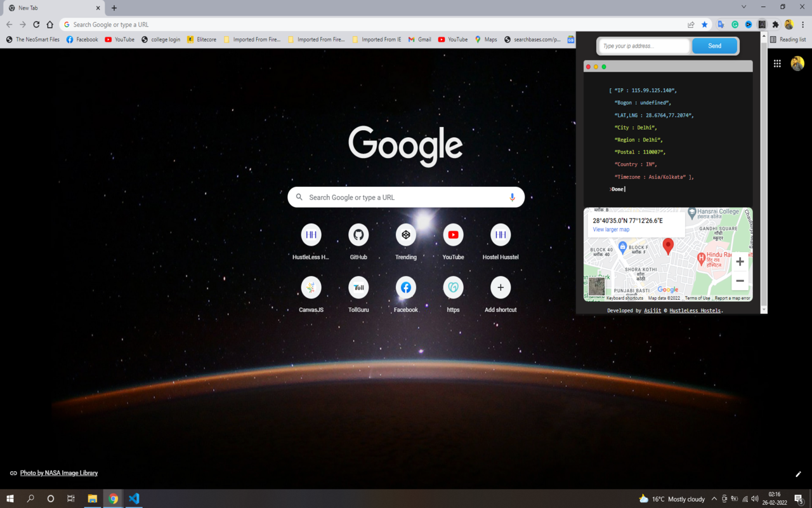This screenshot has height=508, width=812.
Task: Open the Gmail bookmark
Action: [420, 39]
